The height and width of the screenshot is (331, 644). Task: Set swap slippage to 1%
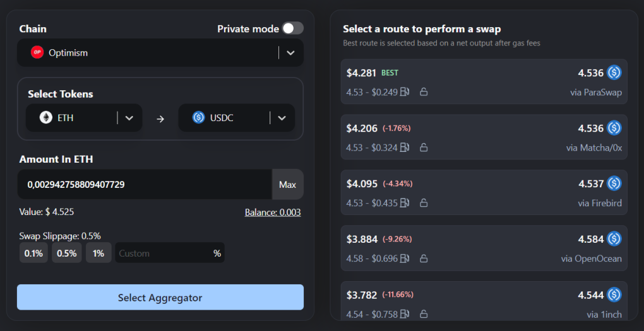coord(98,253)
